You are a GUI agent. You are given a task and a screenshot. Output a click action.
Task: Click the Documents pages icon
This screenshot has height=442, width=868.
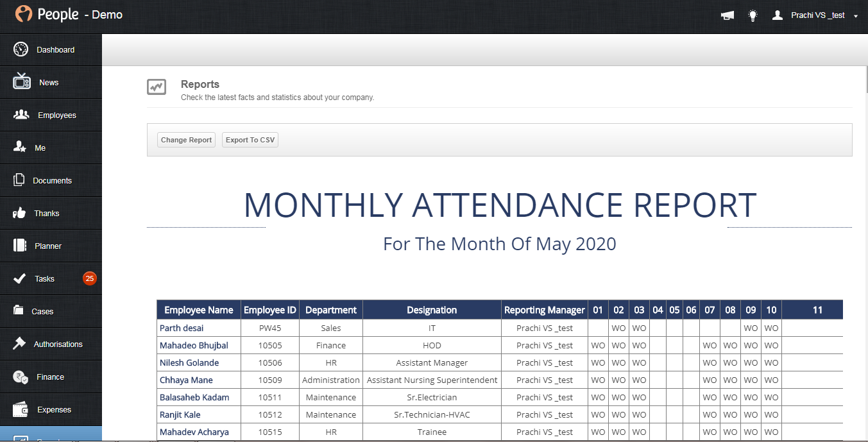point(19,180)
